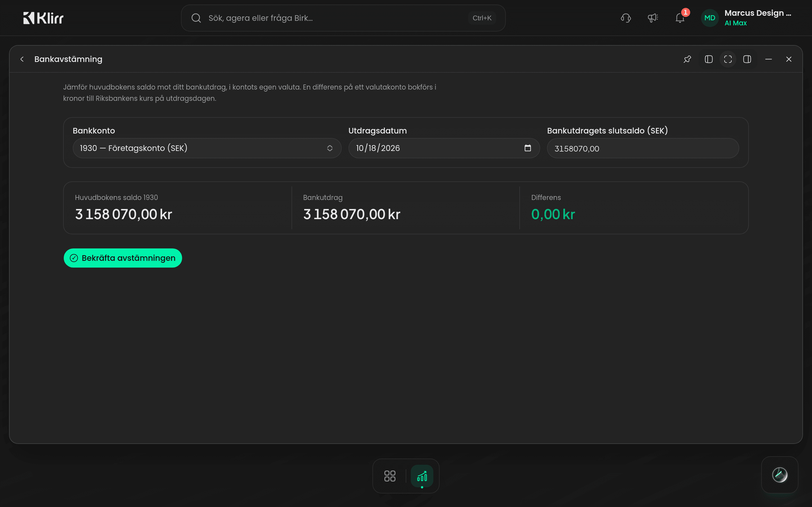The image size is (812, 507).
Task: Click the Klirr logo
Action: (x=43, y=18)
